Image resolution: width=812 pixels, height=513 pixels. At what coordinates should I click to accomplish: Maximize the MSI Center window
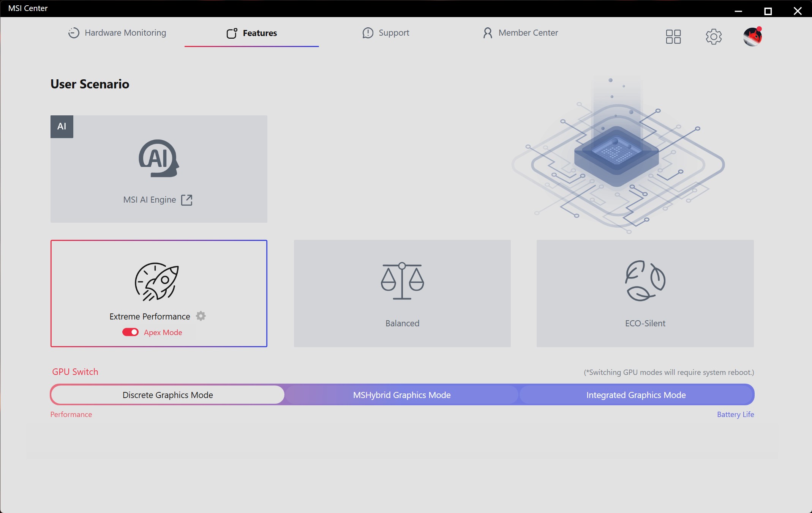pyautogui.click(x=768, y=11)
